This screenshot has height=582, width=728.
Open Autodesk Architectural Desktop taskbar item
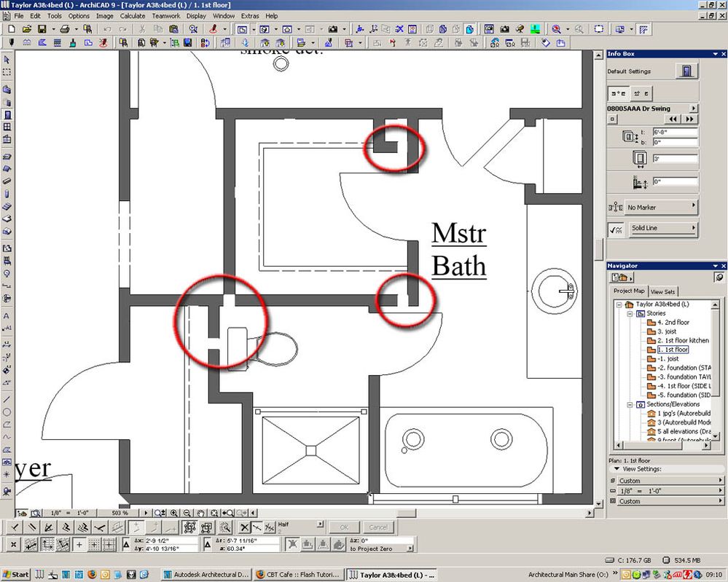206,575
